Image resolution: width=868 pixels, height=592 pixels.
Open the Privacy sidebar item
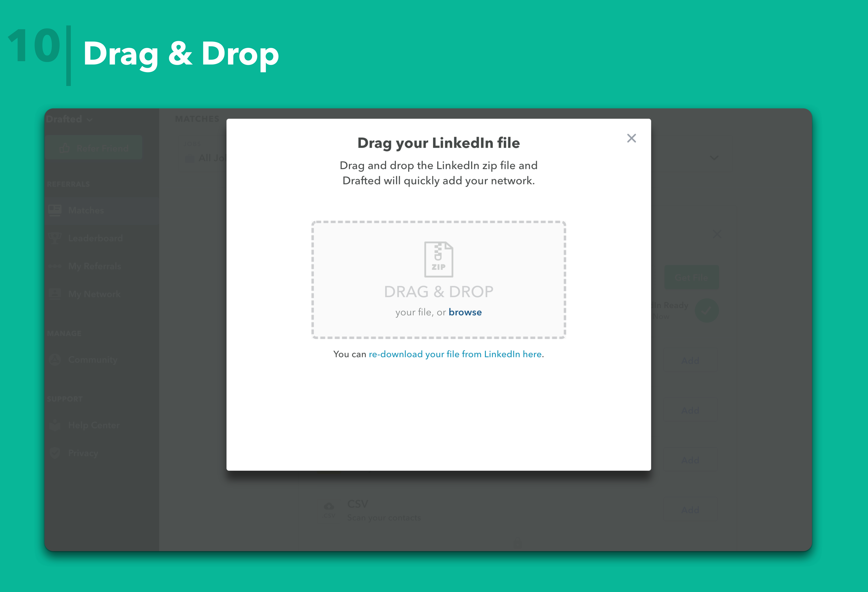[102, 453]
